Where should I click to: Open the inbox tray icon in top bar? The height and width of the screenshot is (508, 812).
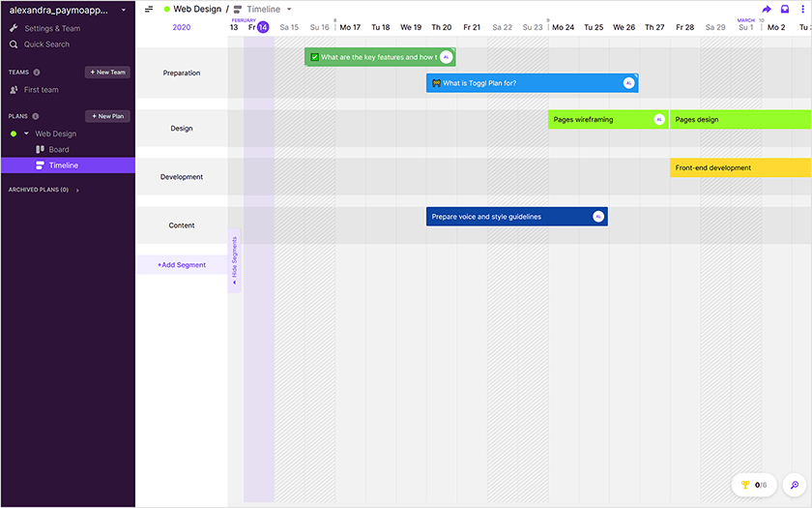tap(785, 9)
